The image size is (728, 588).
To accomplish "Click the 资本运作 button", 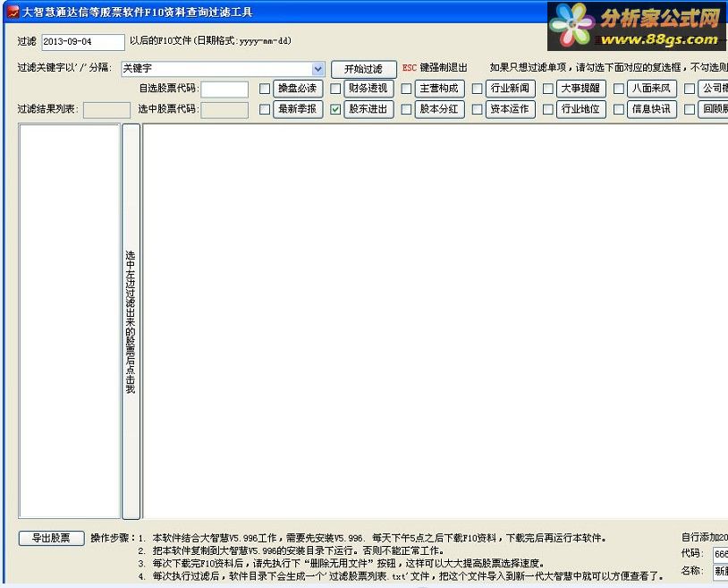I will (x=511, y=109).
